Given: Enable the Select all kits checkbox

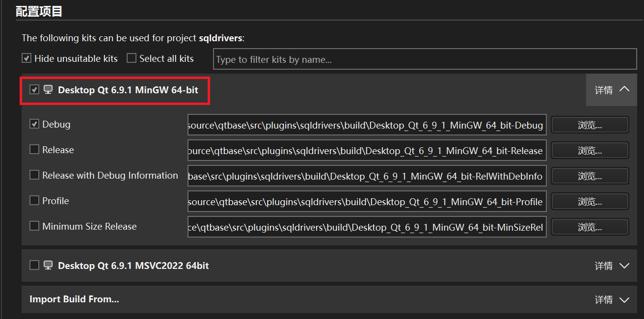Looking at the screenshot, I should click(132, 58).
